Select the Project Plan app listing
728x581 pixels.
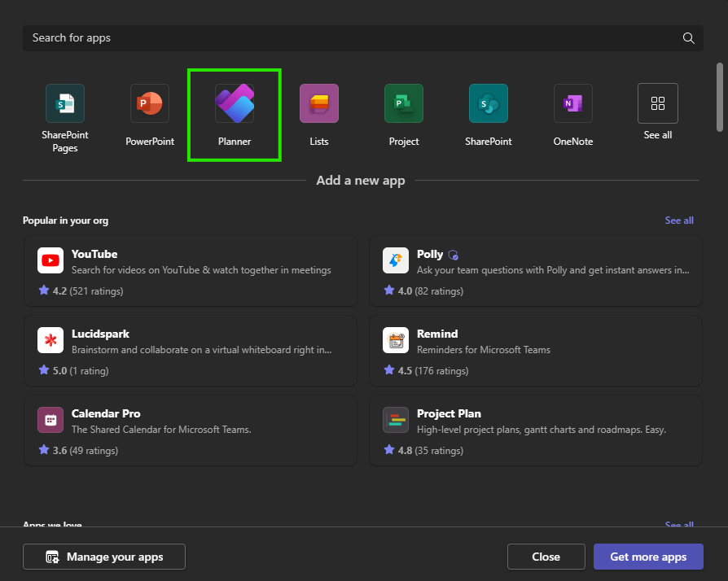click(536, 428)
